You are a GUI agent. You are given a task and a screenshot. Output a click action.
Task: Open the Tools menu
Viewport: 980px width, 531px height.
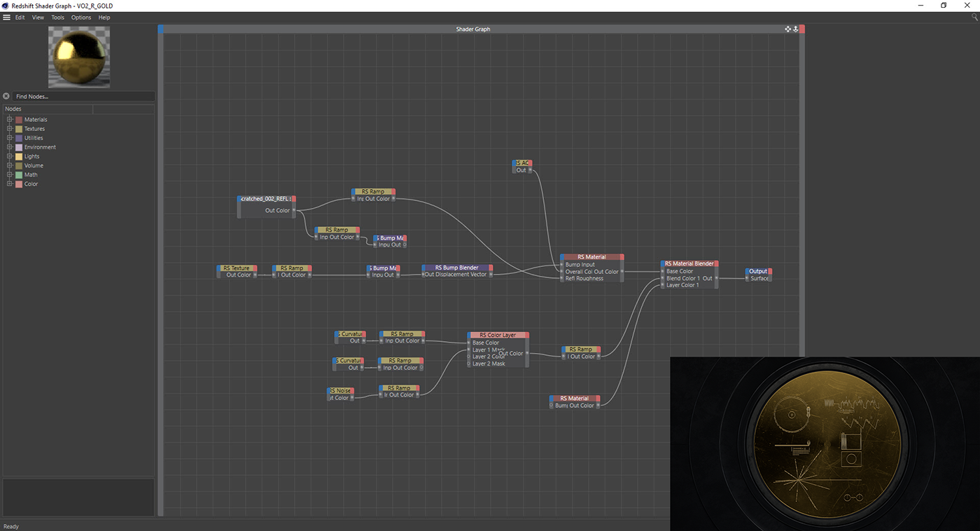57,18
